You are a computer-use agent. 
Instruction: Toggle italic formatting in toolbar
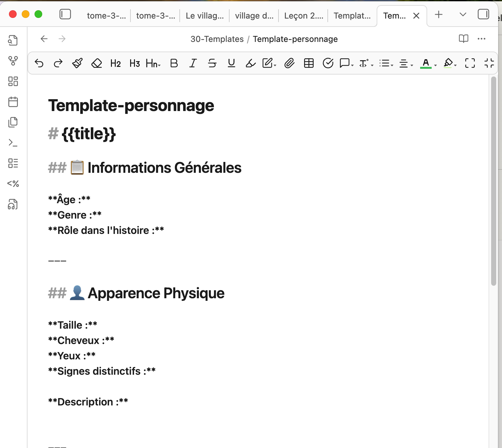click(193, 63)
